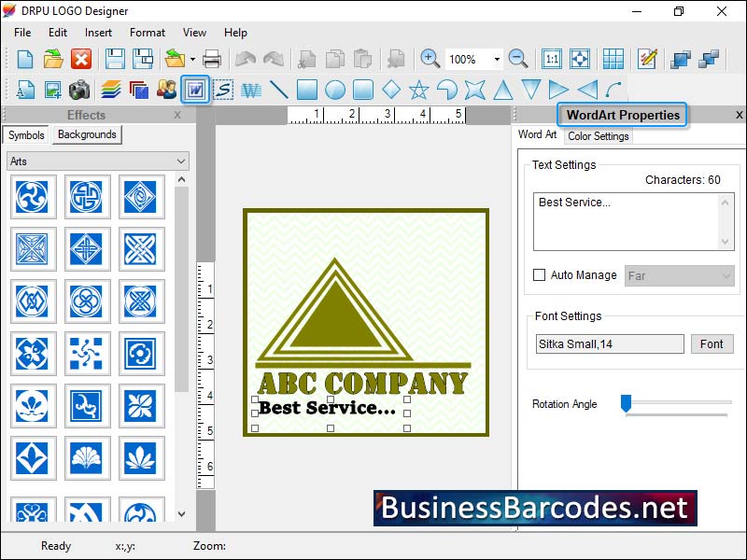Select the 1:1 actual size view
The height and width of the screenshot is (560, 747).
(551, 58)
